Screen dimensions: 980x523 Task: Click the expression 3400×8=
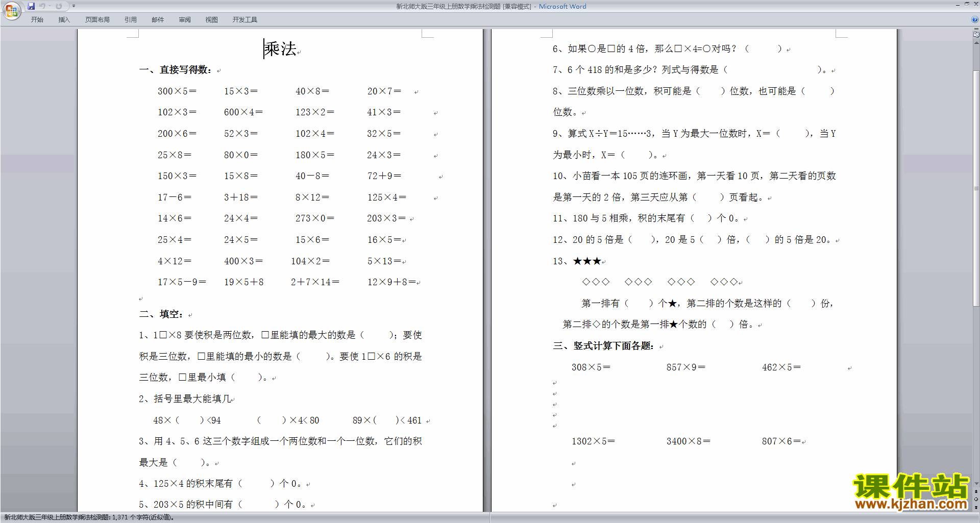coord(688,441)
